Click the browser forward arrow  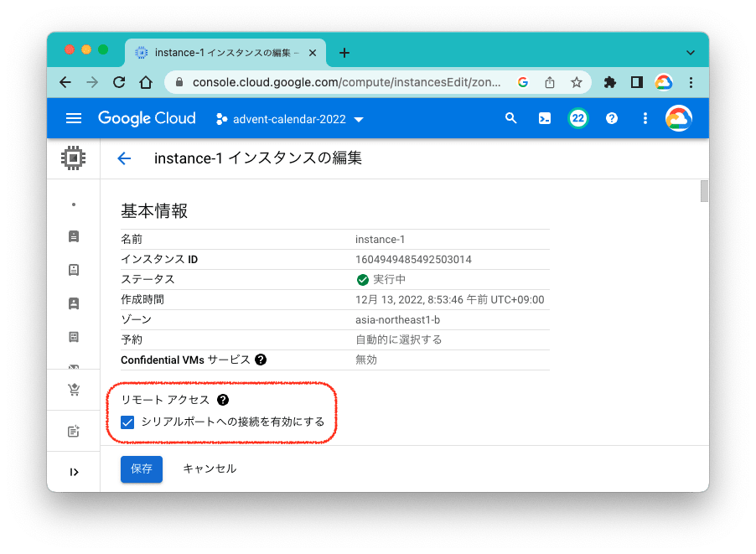coord(92,82)
